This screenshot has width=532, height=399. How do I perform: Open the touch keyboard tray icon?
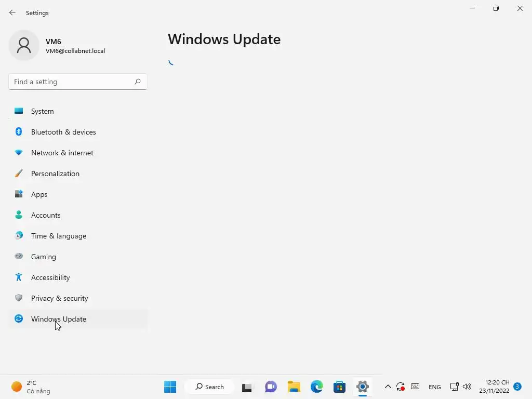pyautogui.click(x=415, y=387)
